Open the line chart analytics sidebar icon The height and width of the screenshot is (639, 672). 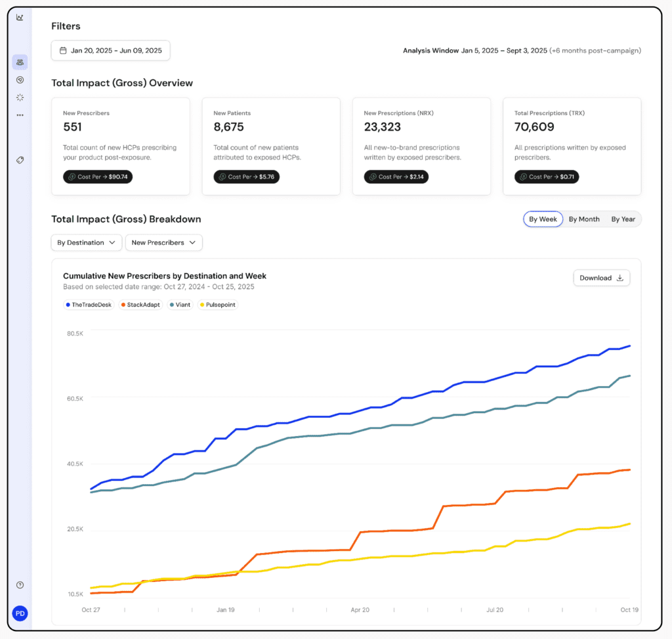20,18
